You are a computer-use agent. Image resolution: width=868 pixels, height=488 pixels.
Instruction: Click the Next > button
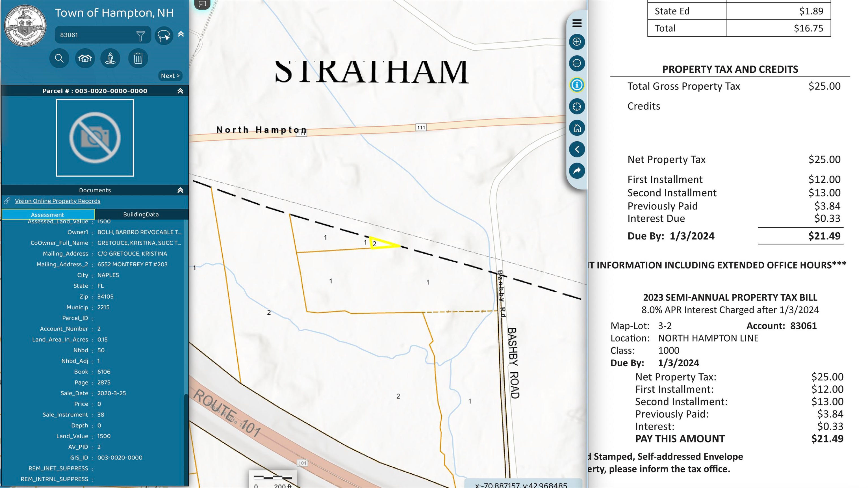pos(170,75)
